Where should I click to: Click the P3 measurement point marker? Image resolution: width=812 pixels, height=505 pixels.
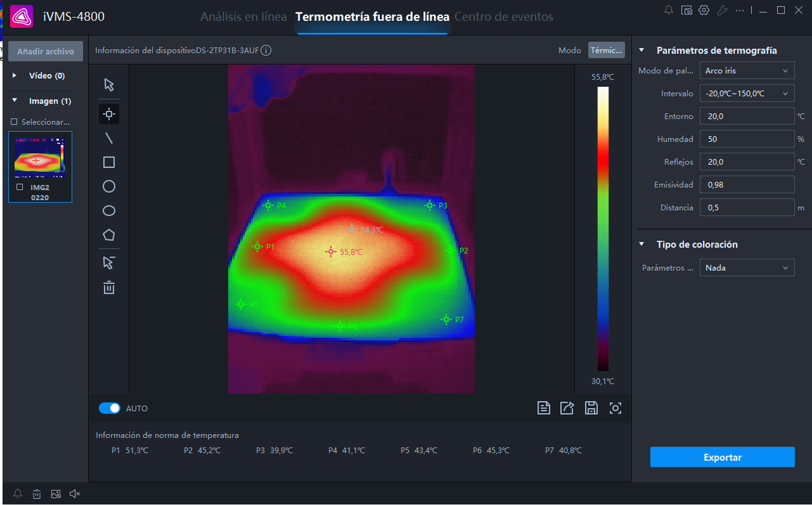[429, 205]
